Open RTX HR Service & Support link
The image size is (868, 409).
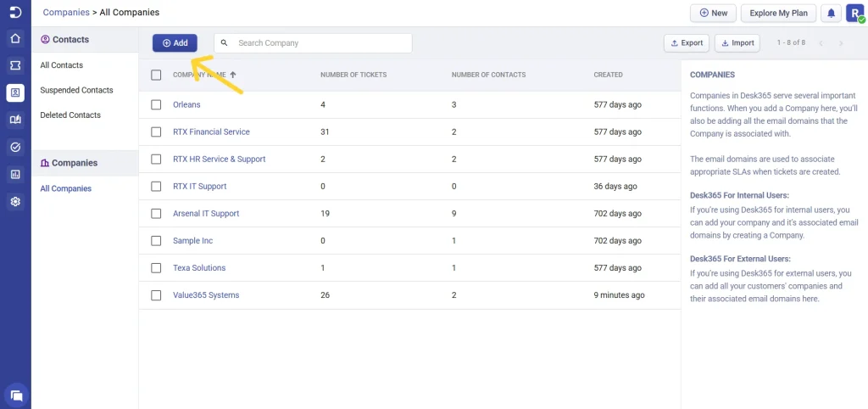(220, 159)
